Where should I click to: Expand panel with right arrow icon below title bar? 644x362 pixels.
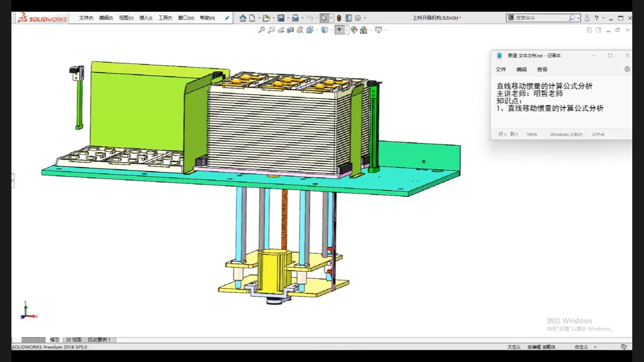tap(599, 30)
